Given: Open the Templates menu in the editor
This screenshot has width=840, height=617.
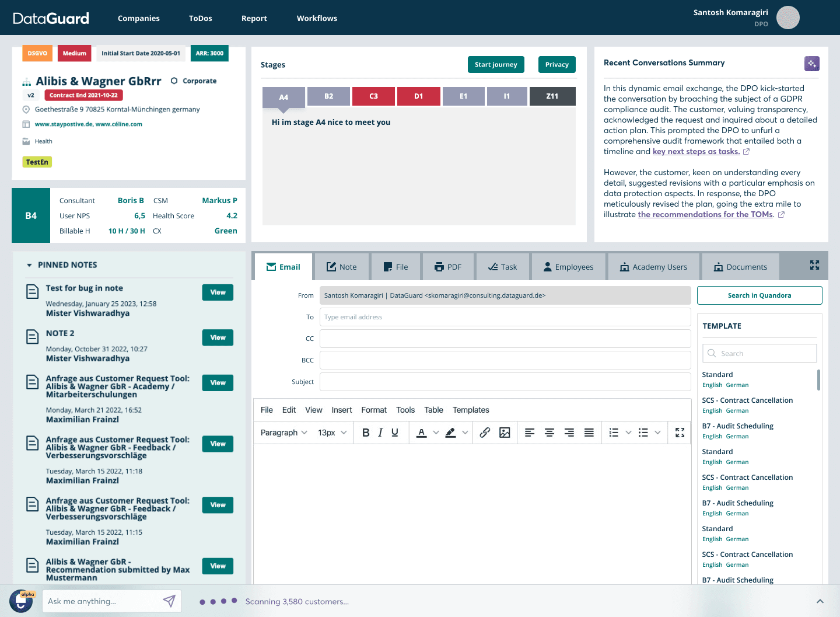Looking at the screenshot, I should pos(471,410).
